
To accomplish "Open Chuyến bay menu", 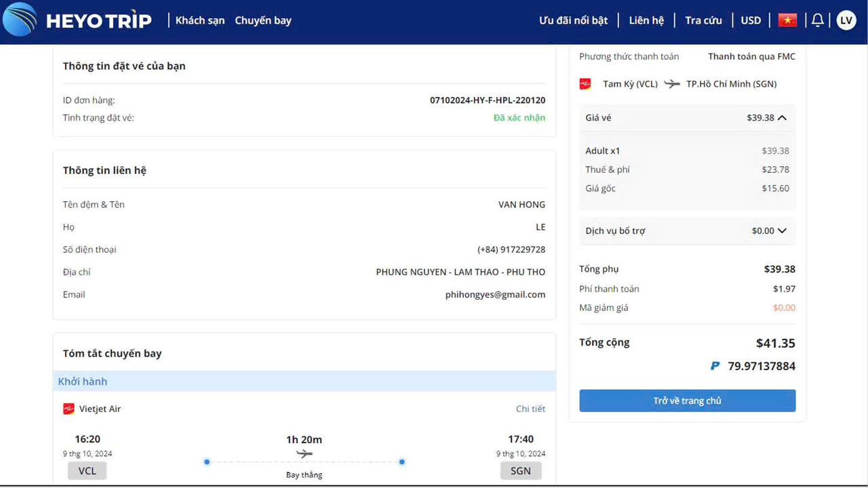I will click(x=263, y=20).
